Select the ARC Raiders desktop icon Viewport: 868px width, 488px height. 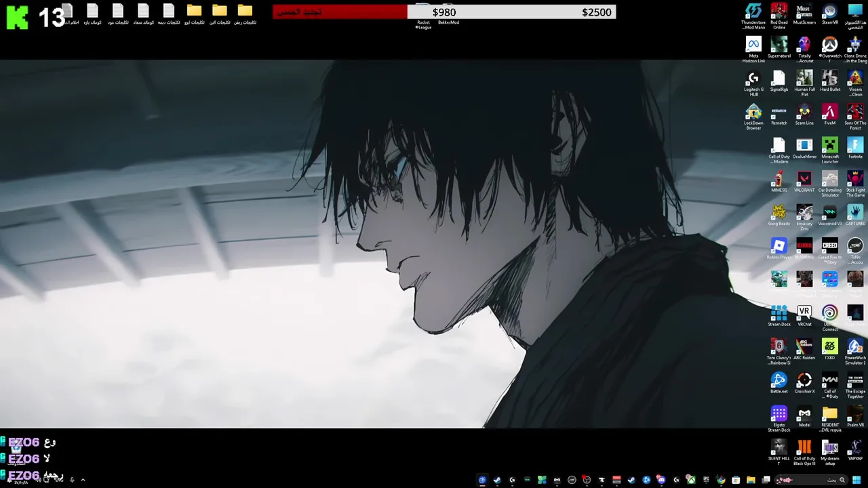tap(804, 350)
